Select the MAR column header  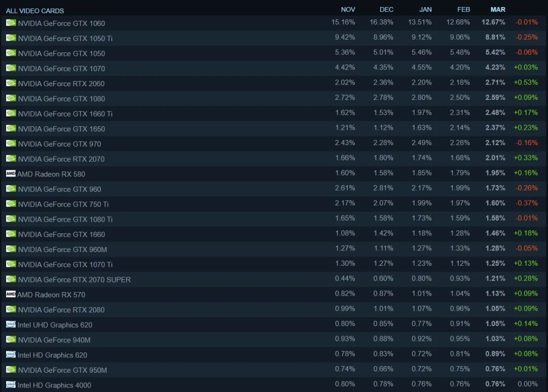coord(498,10)
